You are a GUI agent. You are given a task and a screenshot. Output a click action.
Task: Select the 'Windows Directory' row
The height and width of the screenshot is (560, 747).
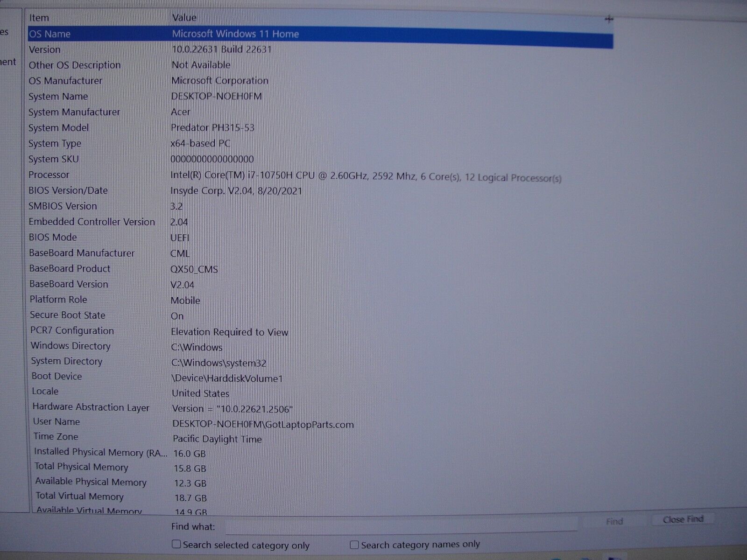tap(320, 346)
